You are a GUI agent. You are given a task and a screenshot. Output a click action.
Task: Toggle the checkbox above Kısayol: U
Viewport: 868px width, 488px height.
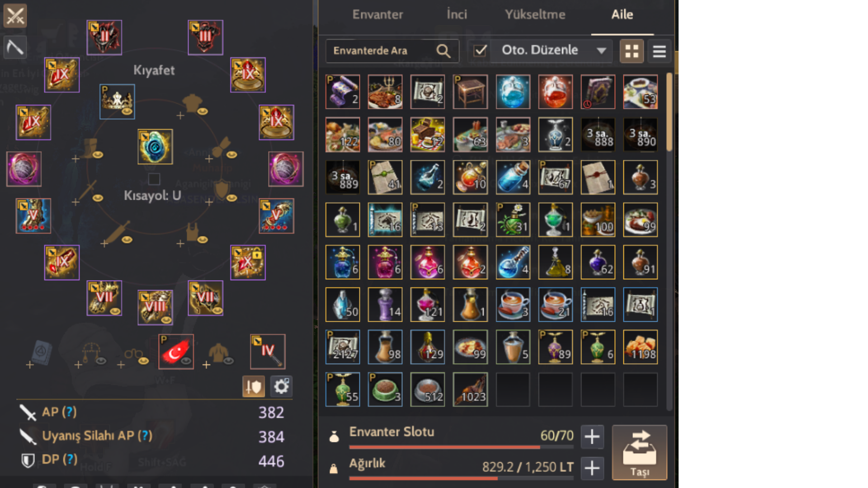[x=154, y=179]
